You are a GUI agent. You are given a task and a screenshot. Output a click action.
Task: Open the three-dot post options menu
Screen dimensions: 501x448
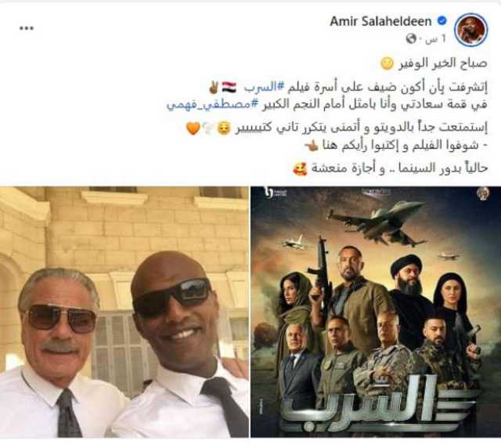27,28
